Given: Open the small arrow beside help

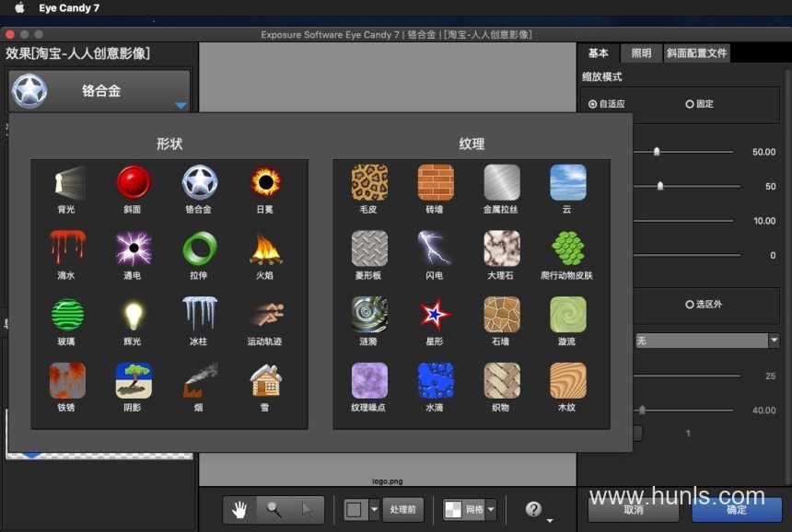Looking at the screenshot, I should 550,520.
